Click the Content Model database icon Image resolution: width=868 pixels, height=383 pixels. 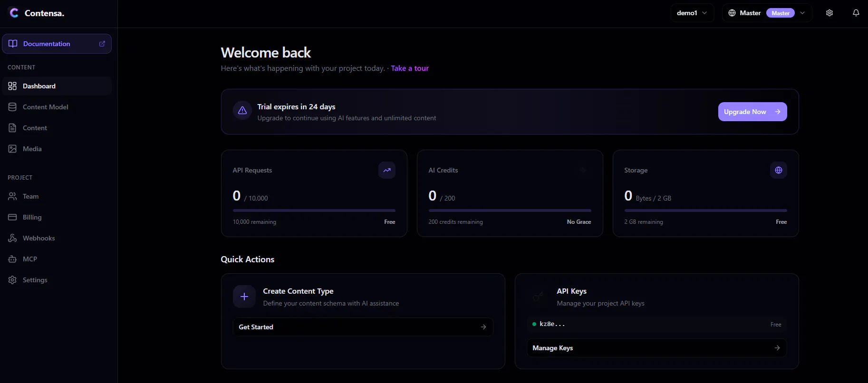tap(12, 107)
